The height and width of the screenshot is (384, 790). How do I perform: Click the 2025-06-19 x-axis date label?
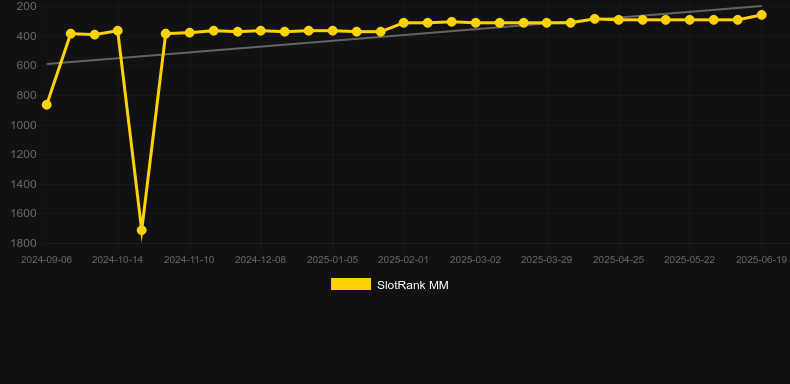(761, 260)
